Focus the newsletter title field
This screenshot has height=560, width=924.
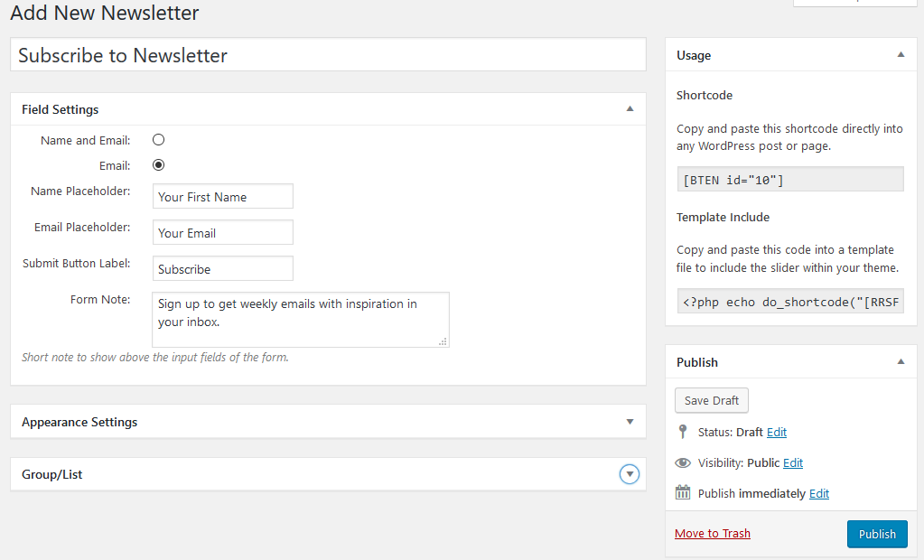coord(328,55)
